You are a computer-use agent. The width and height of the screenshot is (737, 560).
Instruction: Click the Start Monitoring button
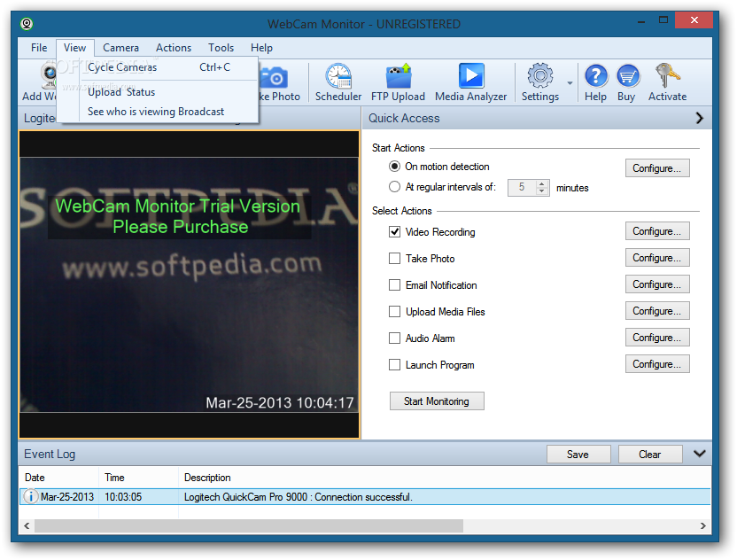437,401
